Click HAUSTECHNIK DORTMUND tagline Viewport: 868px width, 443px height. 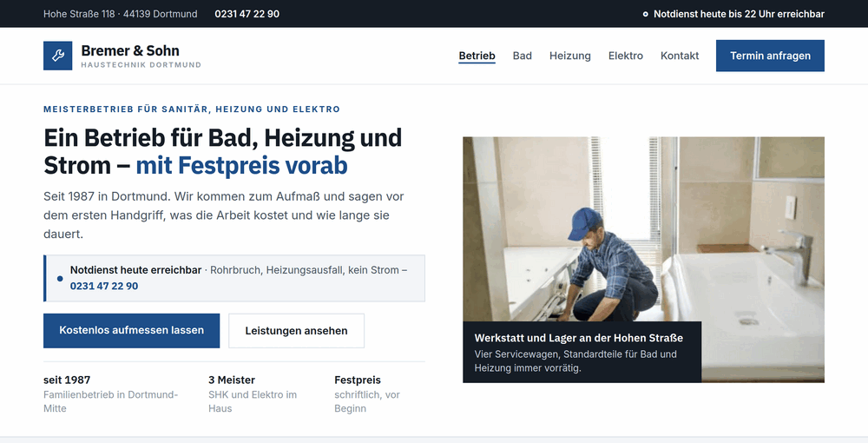pos(141,65)
